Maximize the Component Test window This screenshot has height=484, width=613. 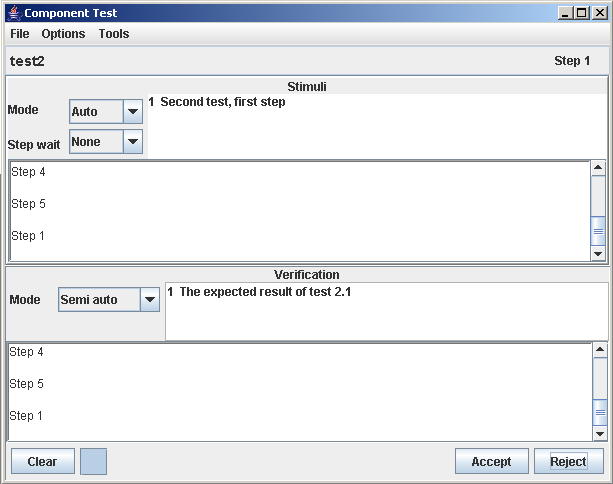coord(581,13)
